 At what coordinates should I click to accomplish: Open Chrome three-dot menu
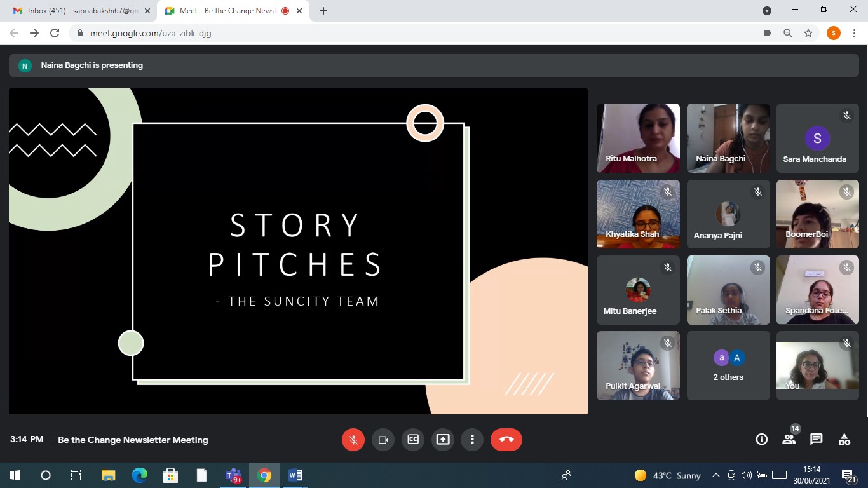(x=854, y=33)
